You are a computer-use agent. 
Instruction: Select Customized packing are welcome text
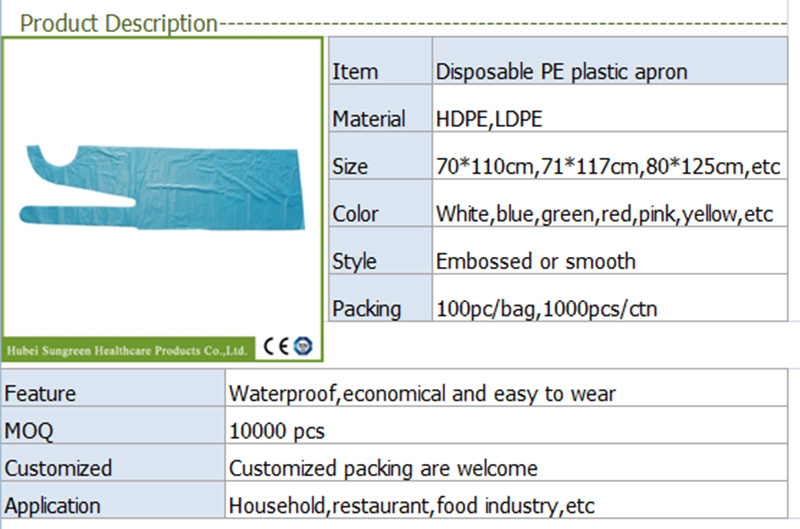(x=383, y=468)
